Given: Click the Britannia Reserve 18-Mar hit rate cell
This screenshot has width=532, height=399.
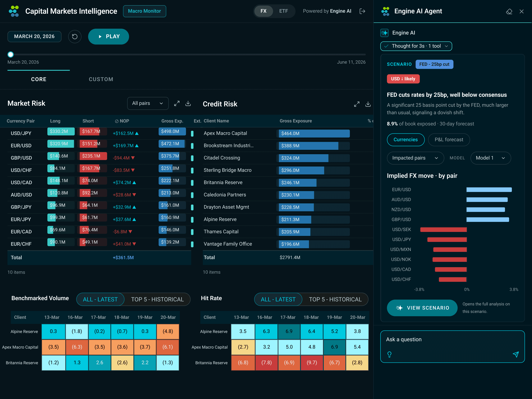Looking at the screenshot, I should (x=312, y=363).
